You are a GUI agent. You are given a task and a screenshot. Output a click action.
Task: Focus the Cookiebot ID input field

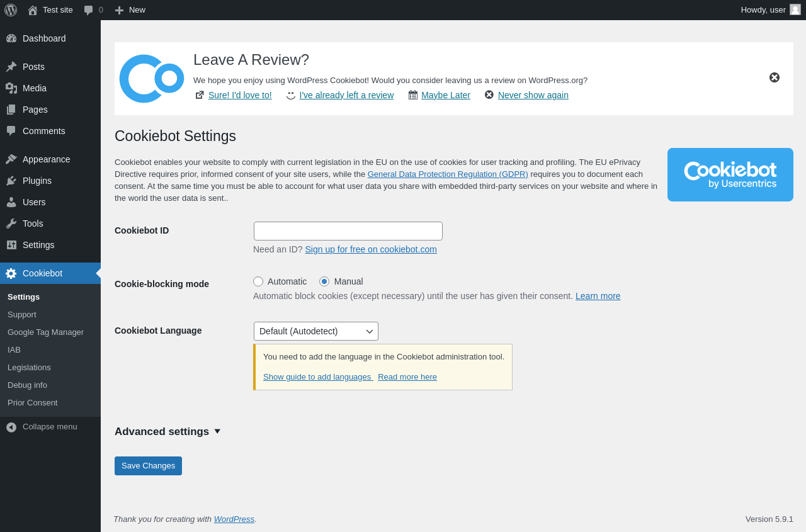click(x=348, y=231)
